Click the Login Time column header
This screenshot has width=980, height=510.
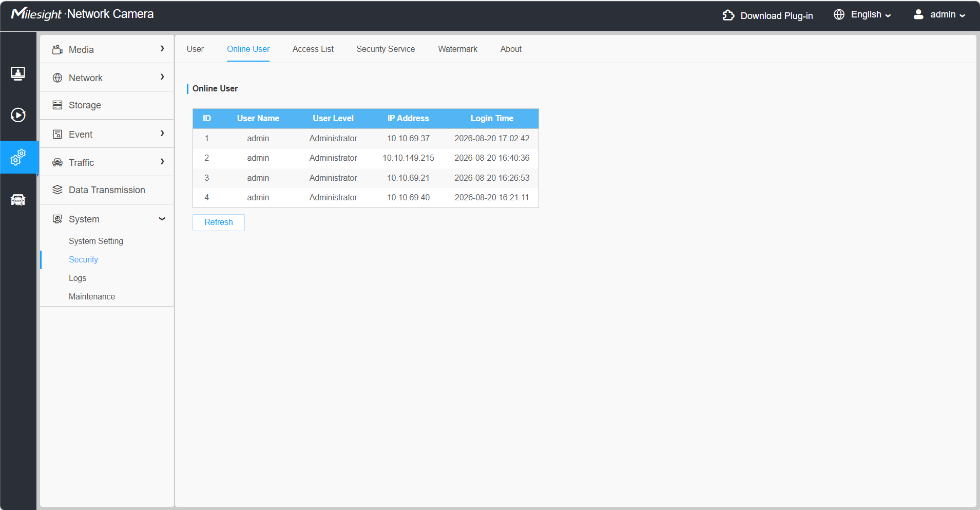[492, 118]
